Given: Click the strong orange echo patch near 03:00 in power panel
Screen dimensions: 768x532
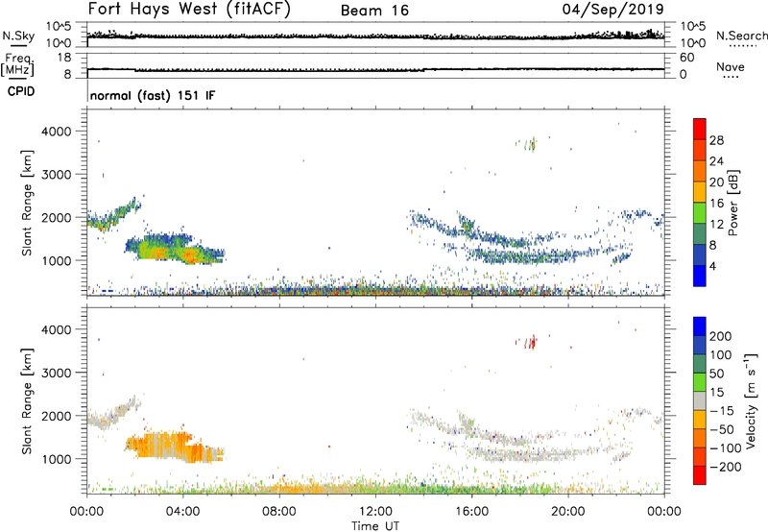Looking at the screenshot, I should (x=156, y=252).
